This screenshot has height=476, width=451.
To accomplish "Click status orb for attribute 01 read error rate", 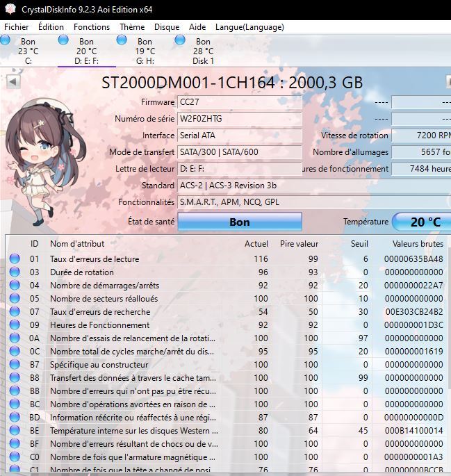I will [x=15, y=258].
